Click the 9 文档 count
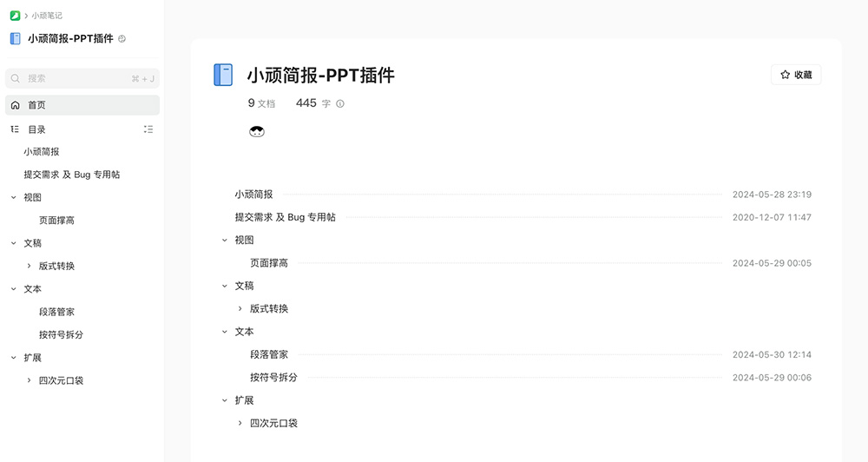 click(261, 103)
